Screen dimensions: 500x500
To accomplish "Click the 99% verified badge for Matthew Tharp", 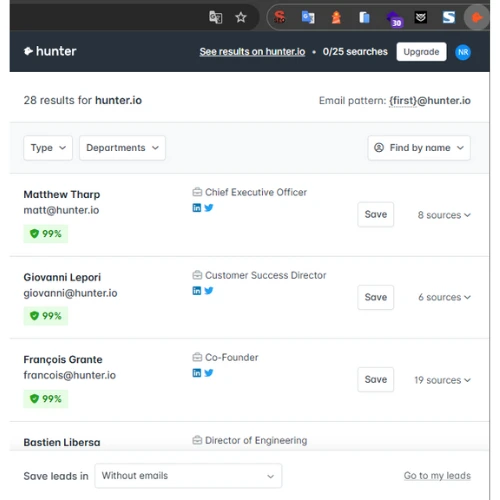I will 46,234.
